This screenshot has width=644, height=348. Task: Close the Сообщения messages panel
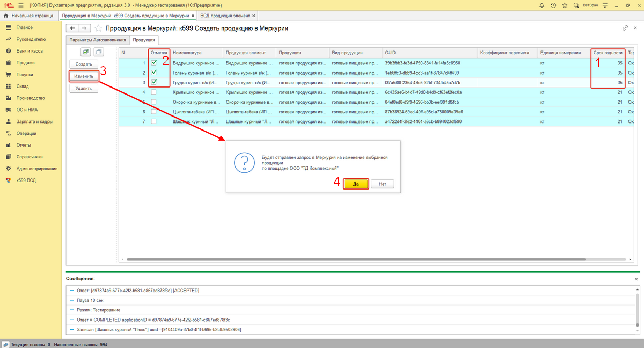click(x=636, y=279)
